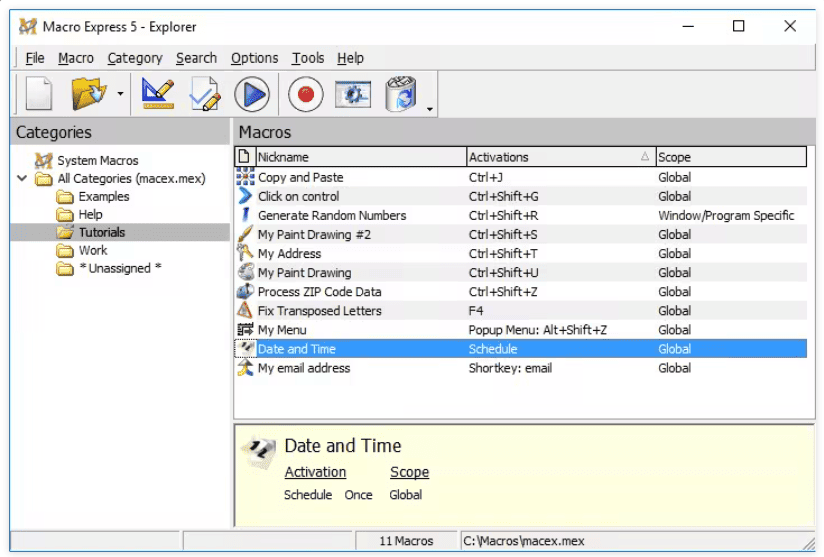Click the Ctrl+Shift+R activation cell
Viewport: 824px width, 557px height.
pyautogui.click(x=503, y=215)
